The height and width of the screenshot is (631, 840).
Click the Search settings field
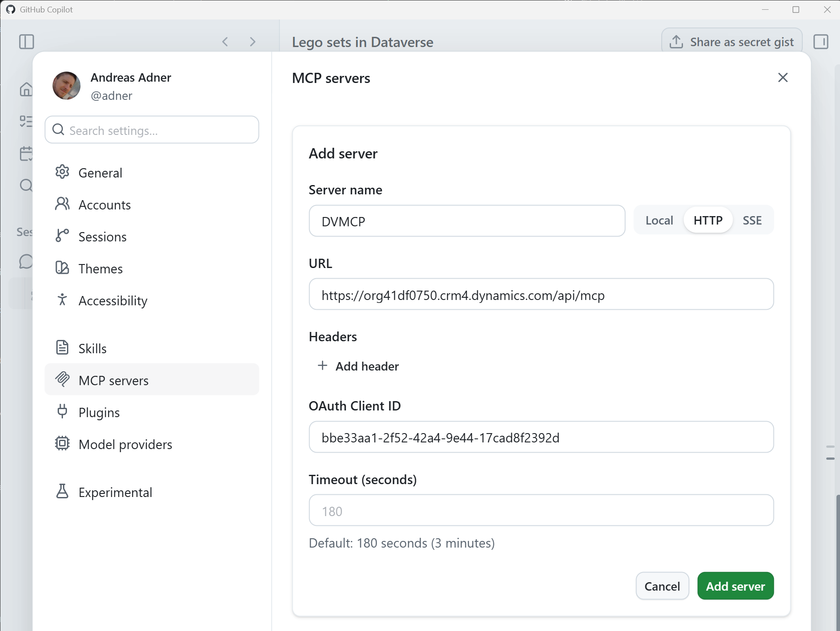click(152, 130)
